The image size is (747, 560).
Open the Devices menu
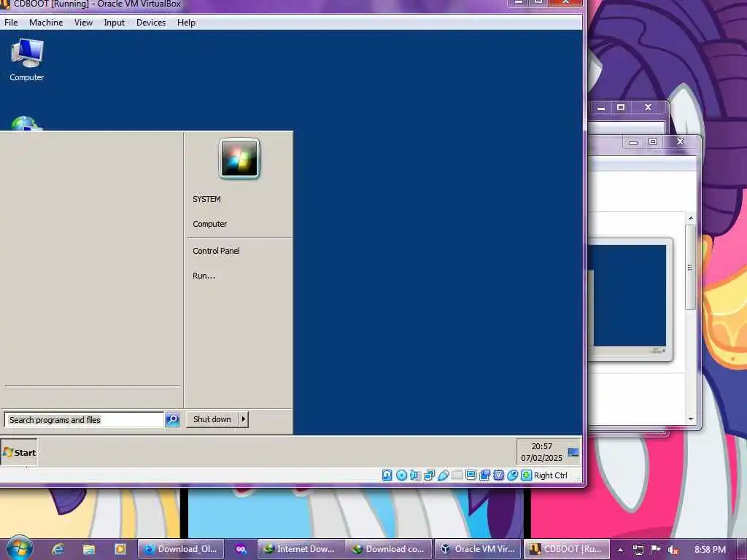click(x=151, y=23)
